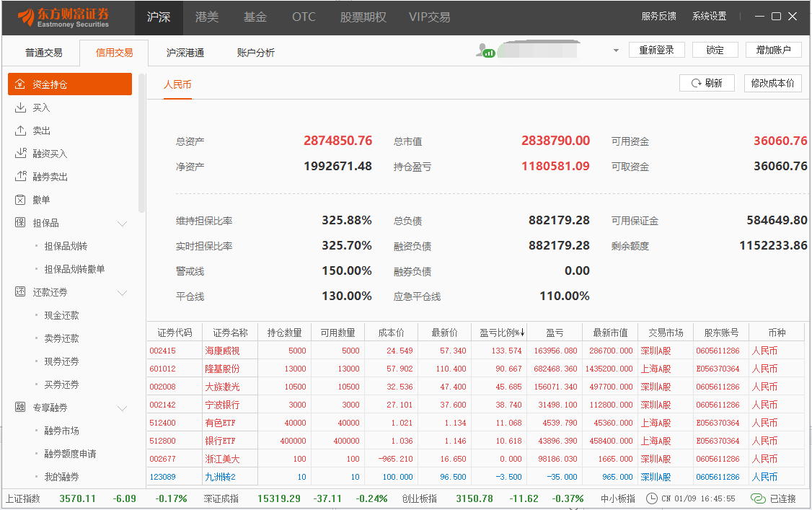The height and width of the screenshot is (510, 812).
Task: Open 担保品划转 in sidebar
Action: [66, 246]
